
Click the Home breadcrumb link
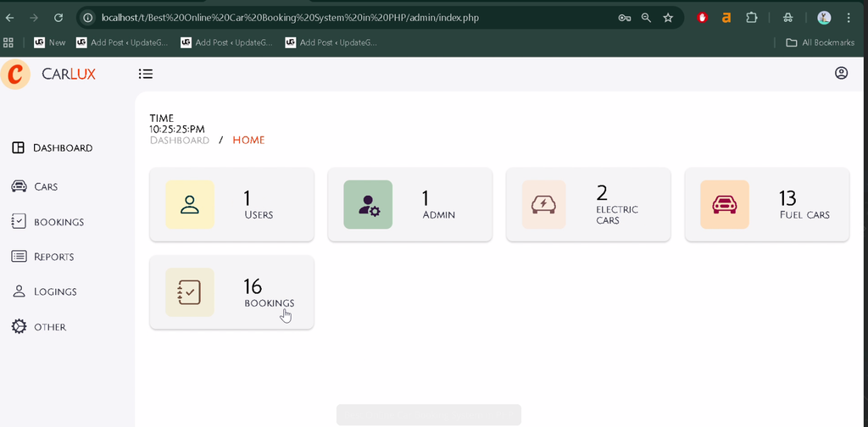coord(248,140)
